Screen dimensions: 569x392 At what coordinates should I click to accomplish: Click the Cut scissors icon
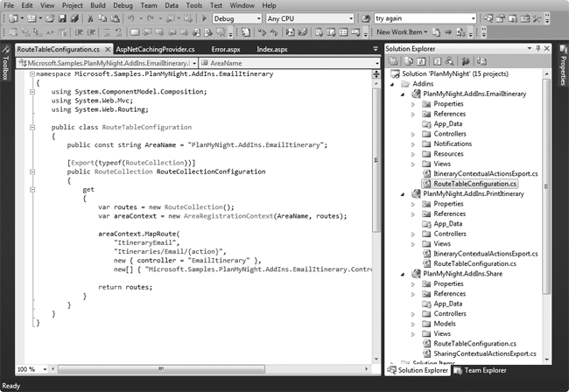click(x=90, y=18)
